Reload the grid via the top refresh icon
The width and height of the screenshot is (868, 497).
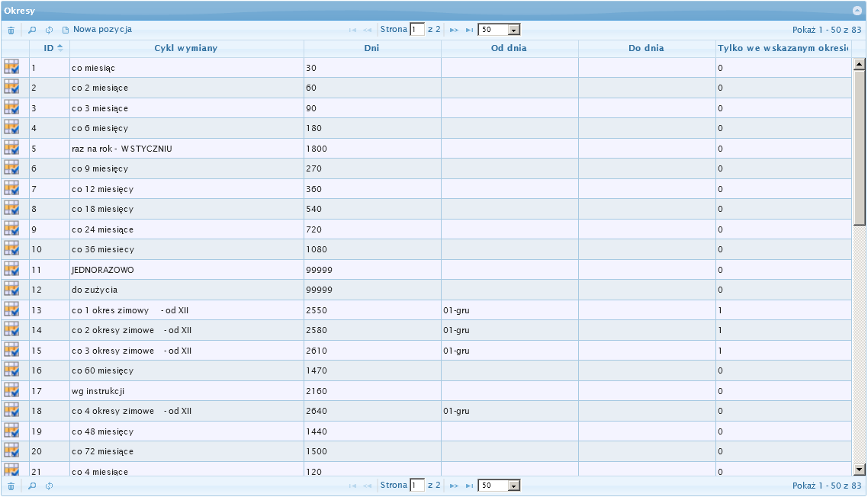pyautogui.click(x=50, y=30)
